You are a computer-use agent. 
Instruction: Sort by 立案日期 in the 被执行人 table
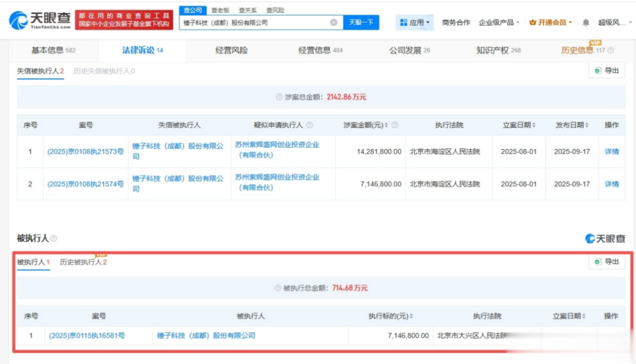[x=584, y=316]
